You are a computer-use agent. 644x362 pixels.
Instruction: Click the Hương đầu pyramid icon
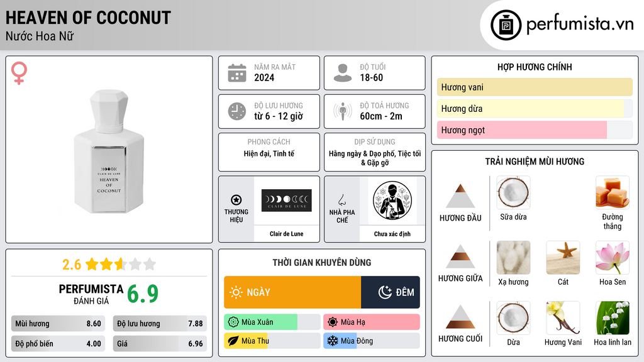[460, 196]
